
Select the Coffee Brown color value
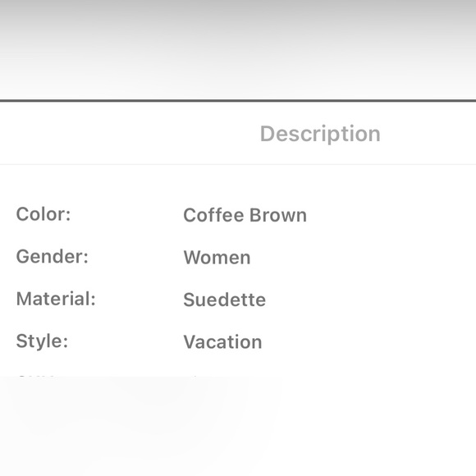tap(245, 215)
